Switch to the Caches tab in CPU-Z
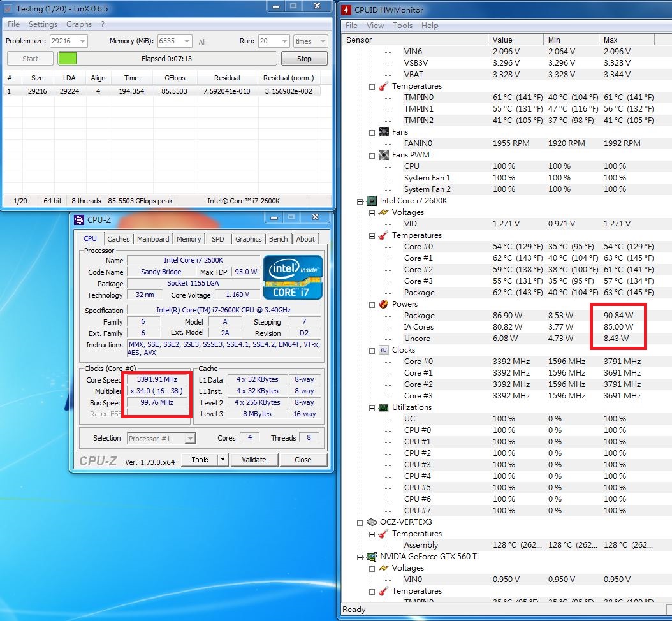Image resolution: width=672 pixels, height=621 pixels. 119,239
